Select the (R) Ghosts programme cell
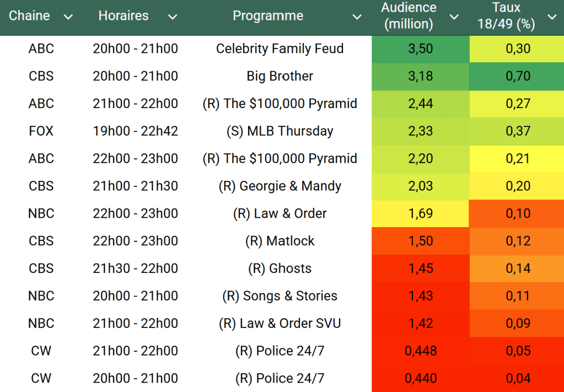The width and height of the screenshot is (564, 392). tap(280, 269)
